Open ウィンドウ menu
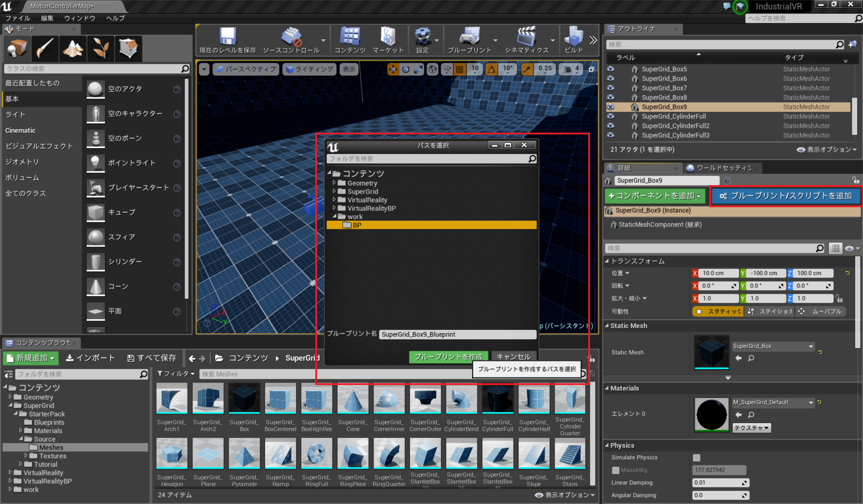 point(79,18)
